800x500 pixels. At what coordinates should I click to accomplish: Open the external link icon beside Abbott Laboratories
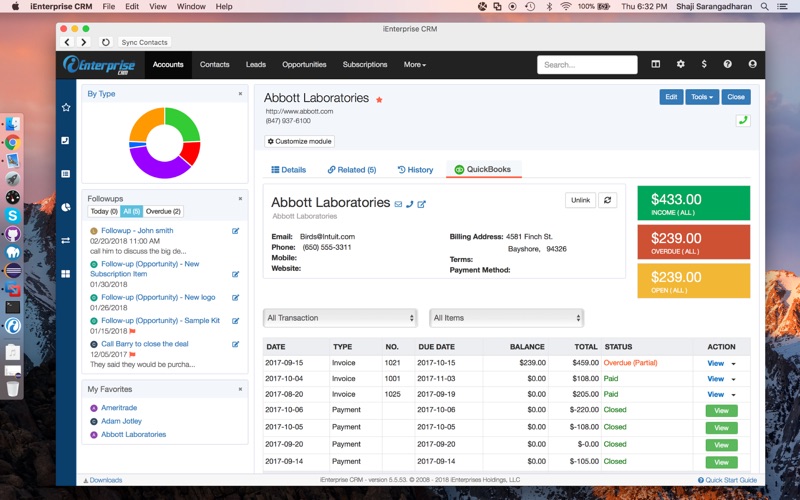click(421, 204)
